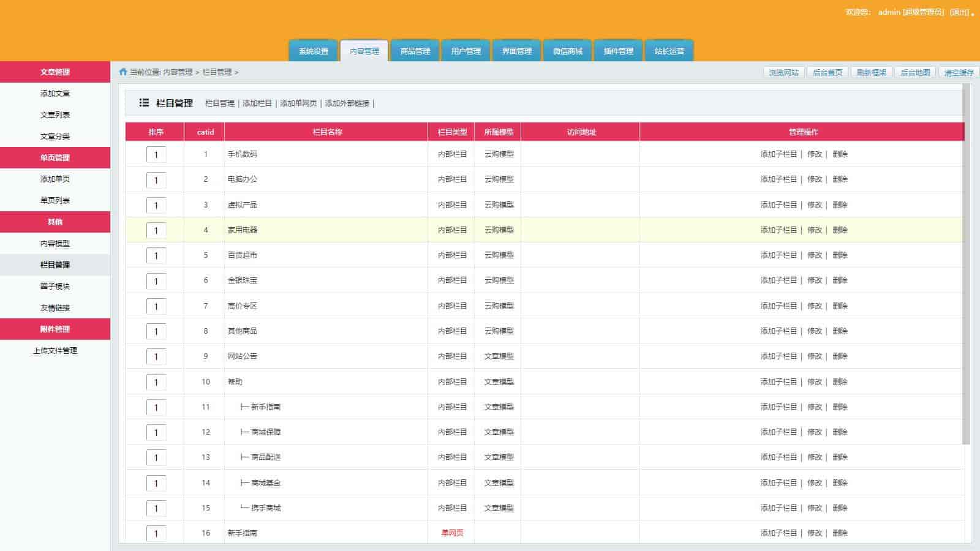
Task: Open 上传文件管理 in the sidebar
Action: (x=55, y=351)
